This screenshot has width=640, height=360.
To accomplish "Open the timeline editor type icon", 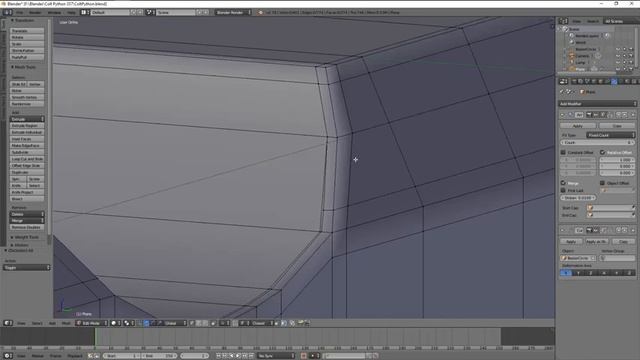I will click(x=7, y=356).
